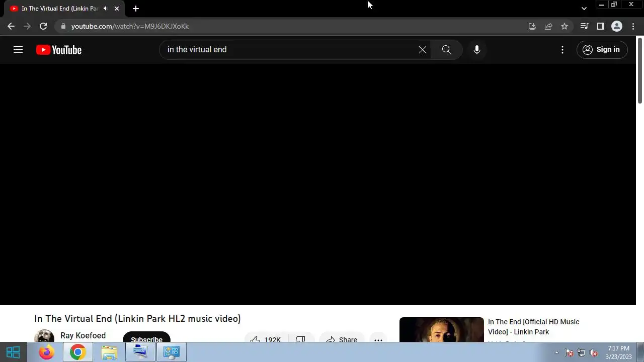
Task: Bookmark this tab with the star
Action: point(565,26)
